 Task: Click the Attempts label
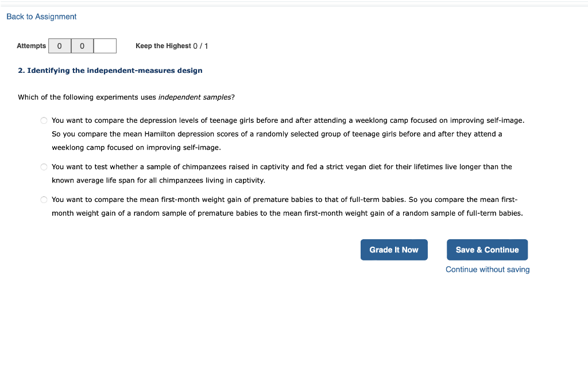[32, 45]
